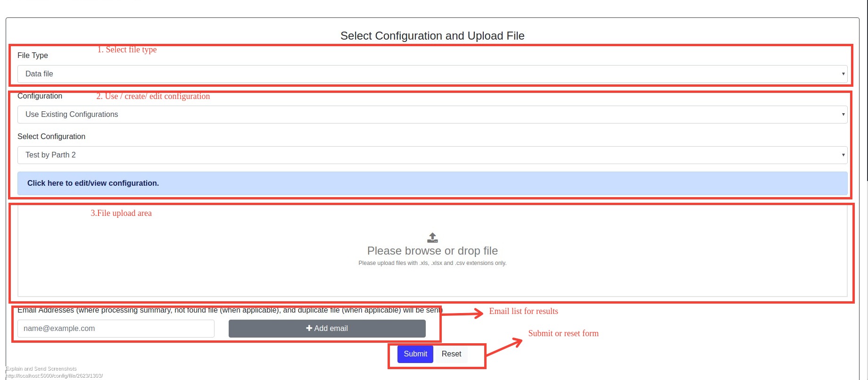Click the "Email list for results" annotation
This screenshot has width=868, height=380.
(523, 311)
